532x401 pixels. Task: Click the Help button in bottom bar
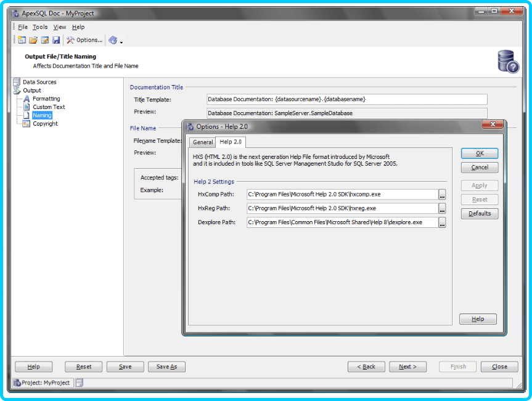point(33,367)
